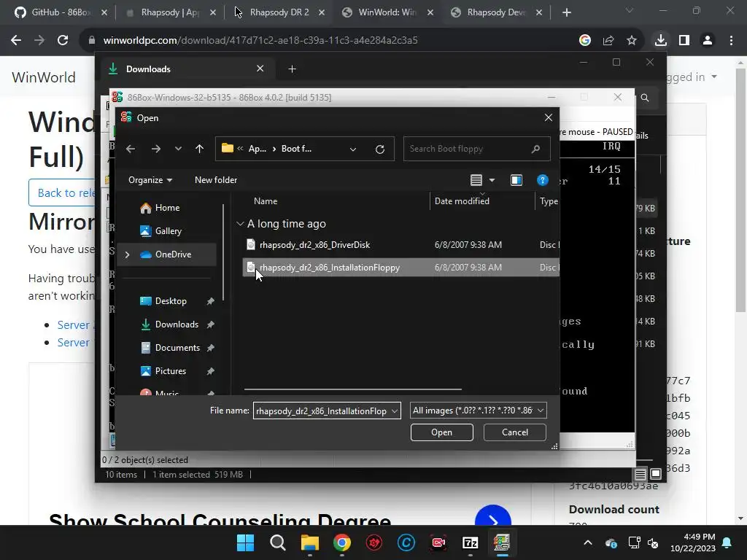The image size is (747, 560).
Task: Click the File name input field
Action: pos(322,411)
